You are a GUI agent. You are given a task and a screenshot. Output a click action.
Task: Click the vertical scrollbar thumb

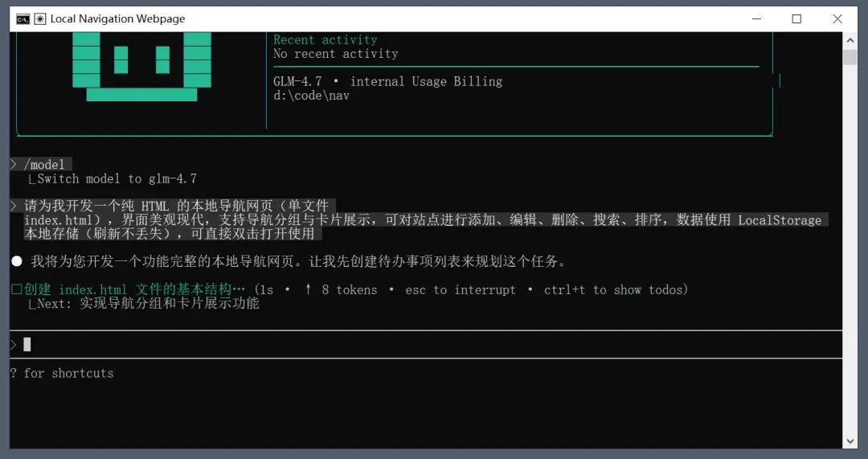(850, 57)
